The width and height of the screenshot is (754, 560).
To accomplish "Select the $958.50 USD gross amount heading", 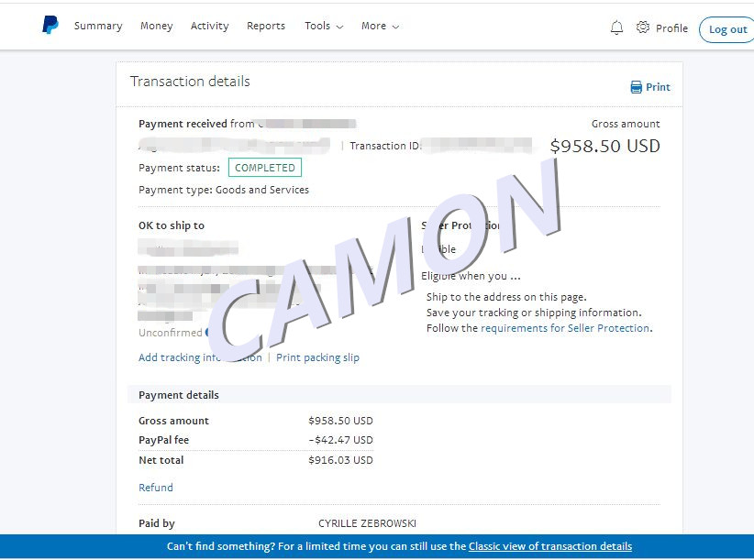I will 604,146.
